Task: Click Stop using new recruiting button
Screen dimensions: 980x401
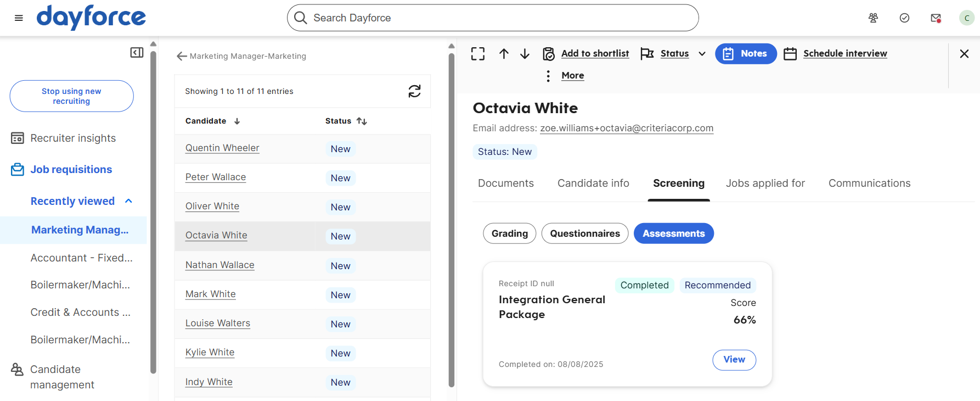Action: click(x=71, y=96)
